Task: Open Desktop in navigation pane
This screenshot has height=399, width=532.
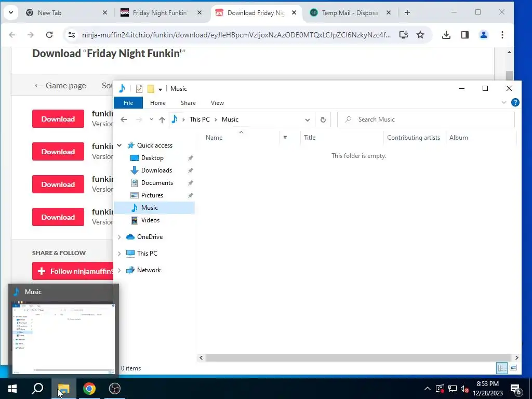Action: click(152, 158)
